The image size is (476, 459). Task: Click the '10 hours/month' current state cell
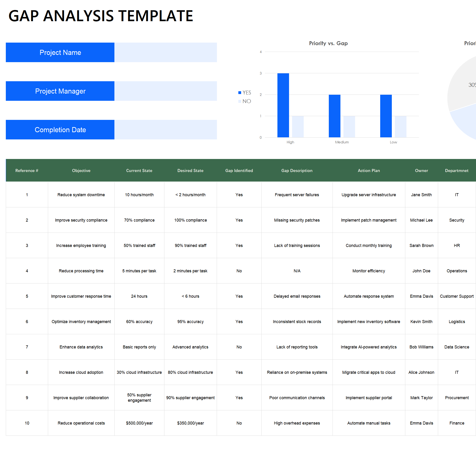pos(139,195)
